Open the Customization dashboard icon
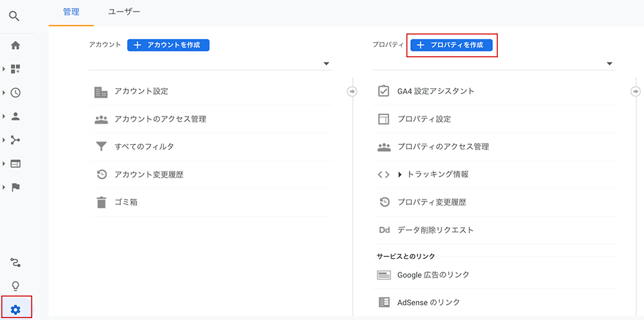644x320 pixels. (x=15, y=69)
